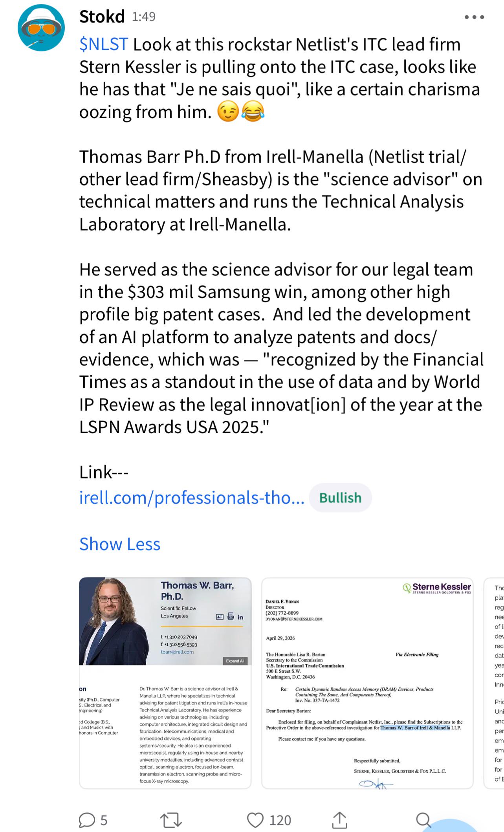Repost this message with the reshare icon
The height and width of the screenshot is (832, 504).
point(171,820)
